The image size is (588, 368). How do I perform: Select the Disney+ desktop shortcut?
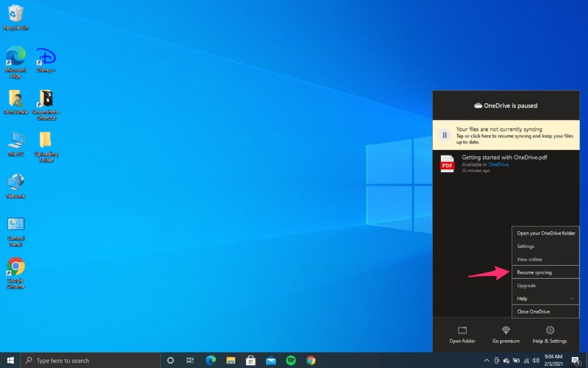pyautogui.click(x=46, y=60)
